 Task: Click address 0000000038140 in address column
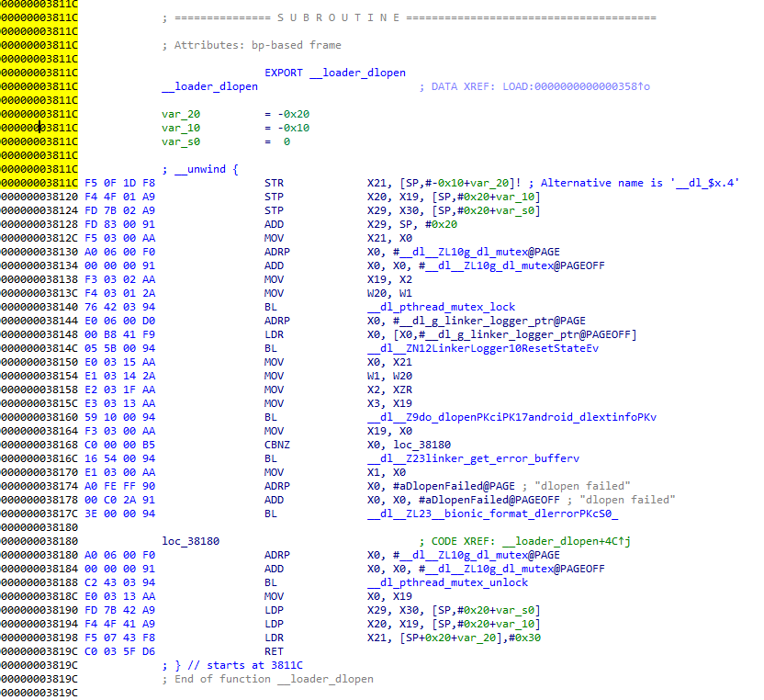click(39, 307)
